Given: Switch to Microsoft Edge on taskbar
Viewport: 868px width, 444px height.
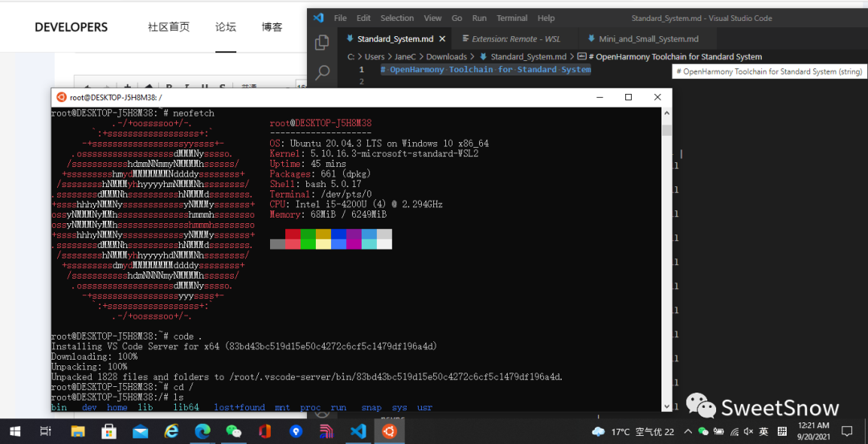Looking at the screenshot, I should [203, 431].
